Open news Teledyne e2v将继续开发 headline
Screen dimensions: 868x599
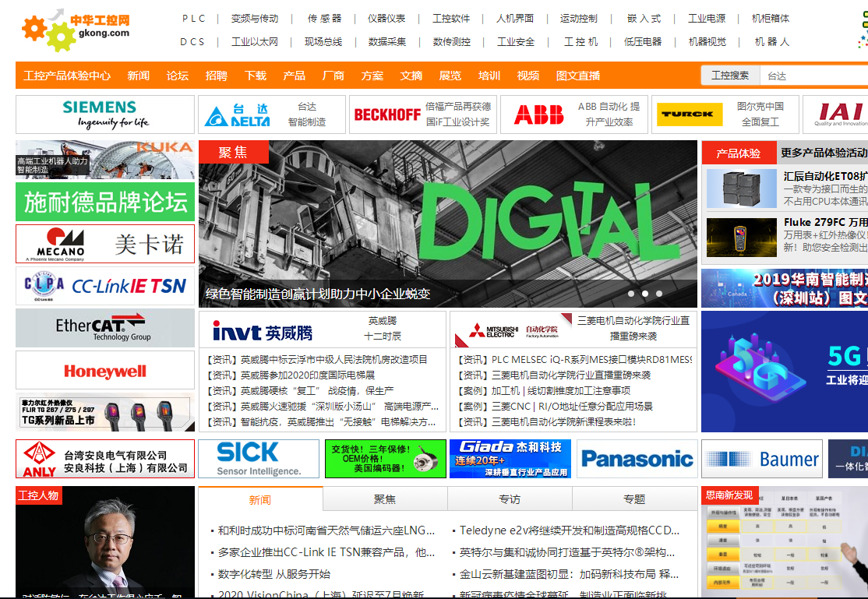pyautogui.click(x=569, y=530)
